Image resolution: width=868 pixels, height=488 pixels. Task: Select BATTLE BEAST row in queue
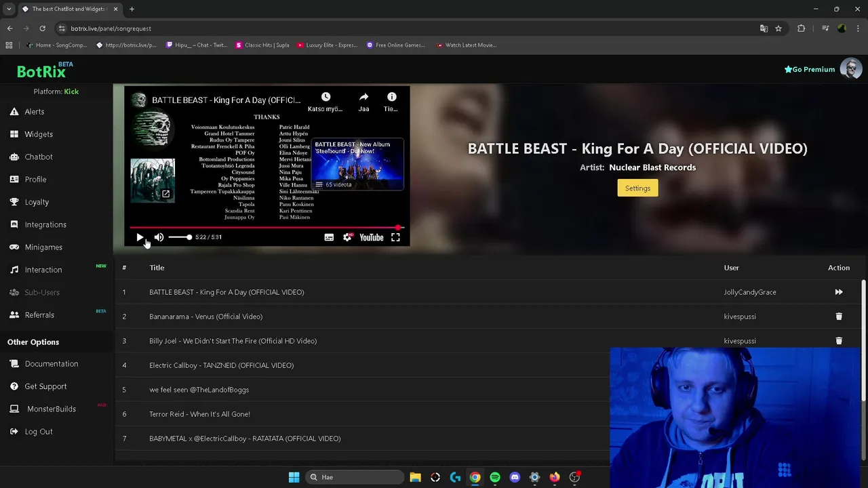(x=490, y=292)
